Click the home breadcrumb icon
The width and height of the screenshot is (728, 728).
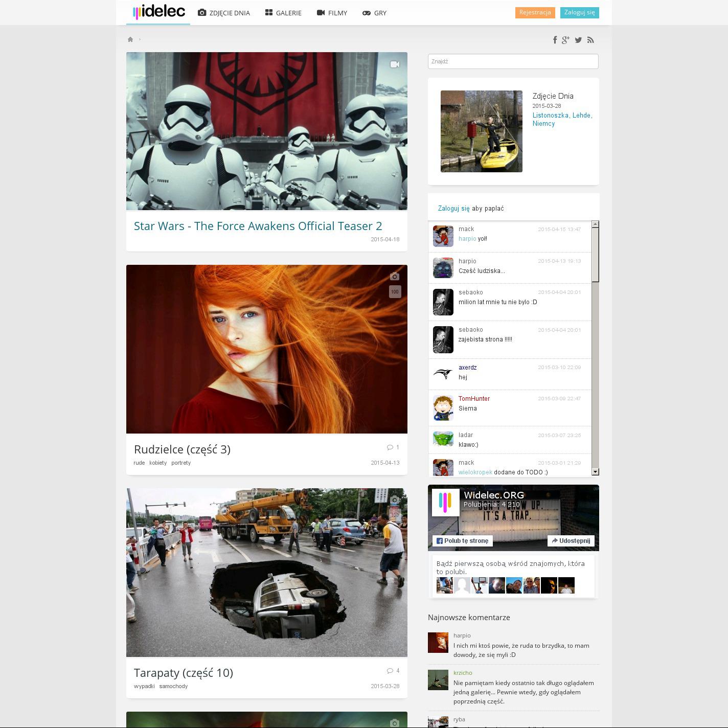[x=130, y=39]
